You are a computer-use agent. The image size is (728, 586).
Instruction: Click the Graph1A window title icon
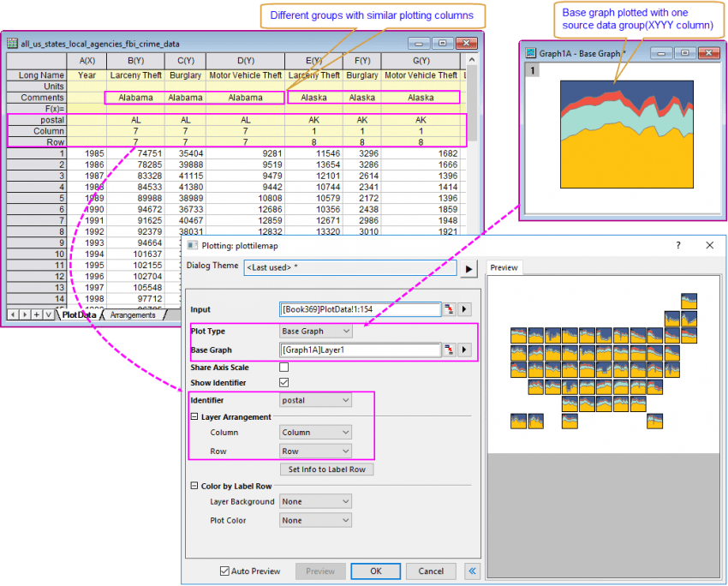pos(531,53)
